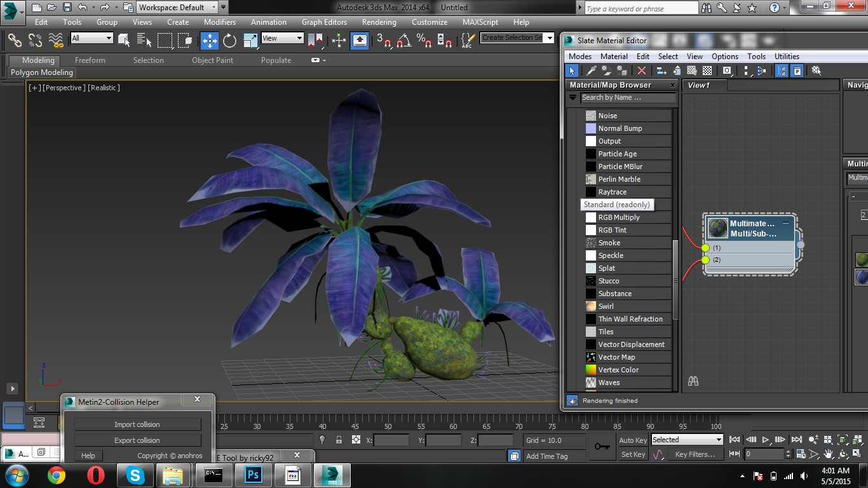Open the Modifiers menu
Viewport: 868px width, 488px height.
(x=220, y=22)
